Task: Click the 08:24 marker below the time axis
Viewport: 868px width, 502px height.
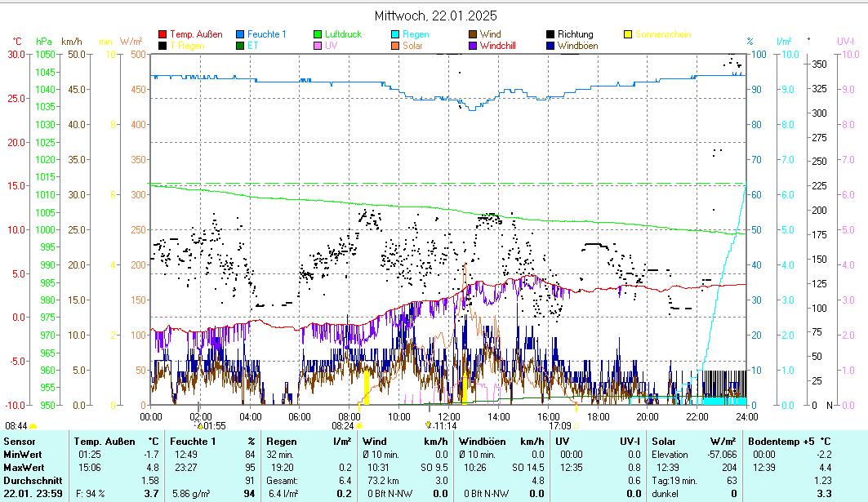Action: pos(342,425)
